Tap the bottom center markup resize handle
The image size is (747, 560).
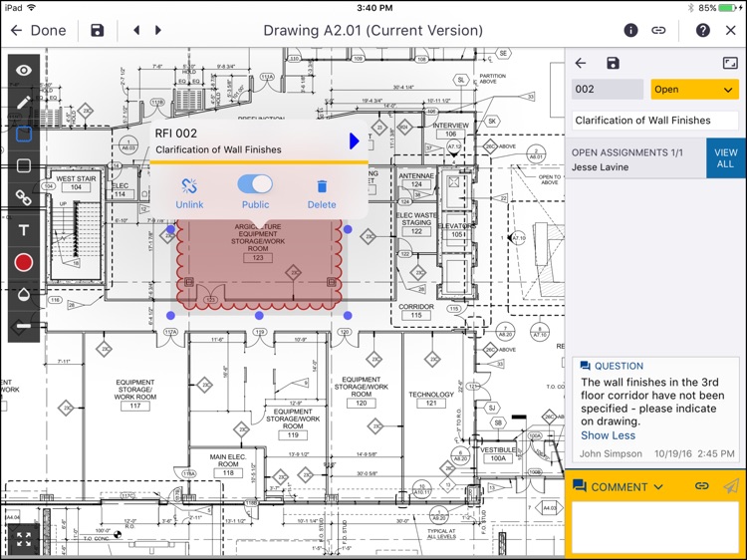coord(259,316)
